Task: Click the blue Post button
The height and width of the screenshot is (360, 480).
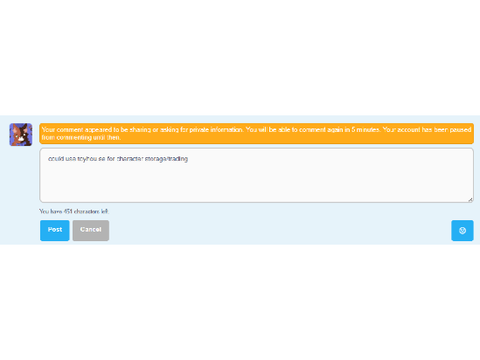Action: [55, 230]
